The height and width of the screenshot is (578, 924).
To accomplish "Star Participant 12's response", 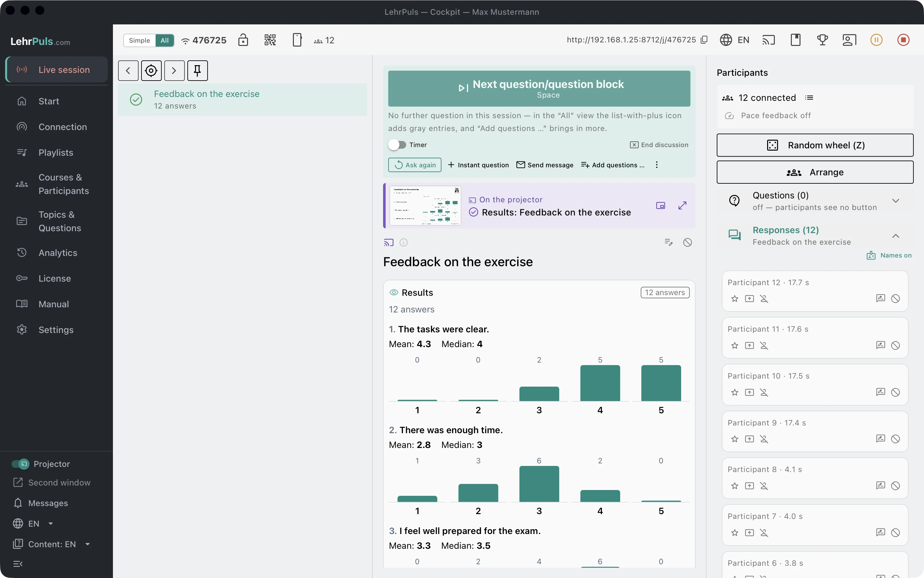I will pyautogui.click(x=735, y=299).
